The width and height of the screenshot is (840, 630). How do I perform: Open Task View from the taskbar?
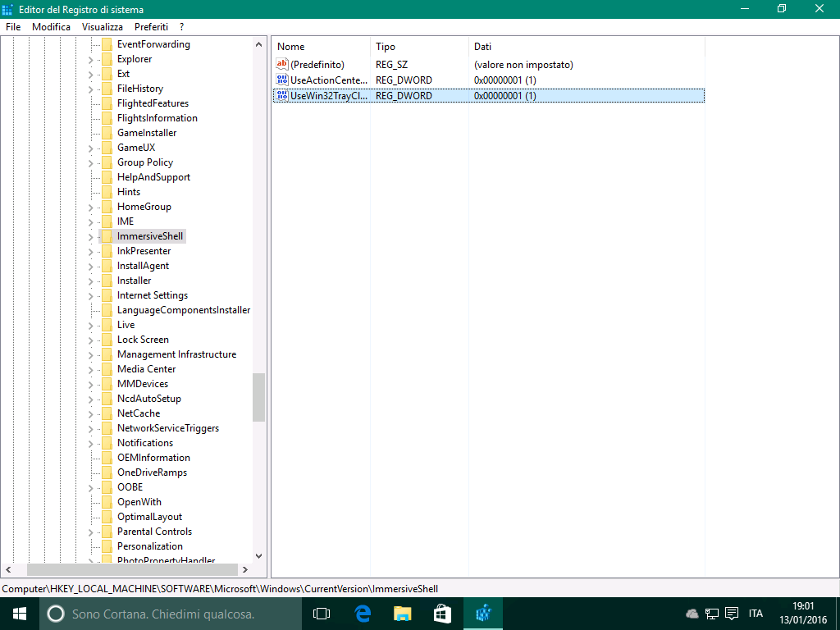click(x=322, y=614)
